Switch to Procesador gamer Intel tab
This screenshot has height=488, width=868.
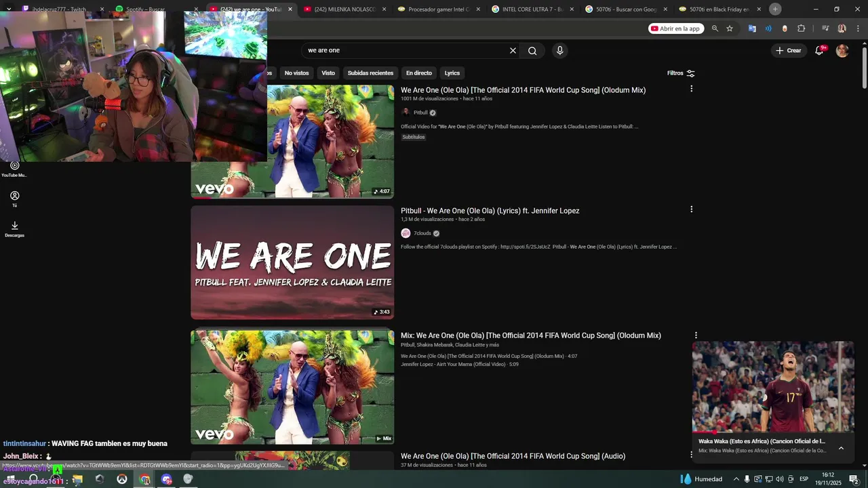pyautogui.click(x=439, y=9)
